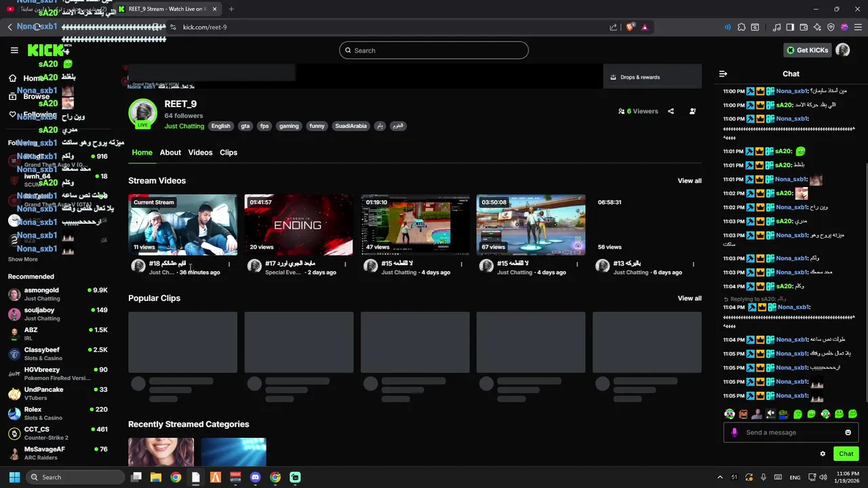The image size is (868, 488).
Task: Switch to the Videos tab
Action: [200, 152]
